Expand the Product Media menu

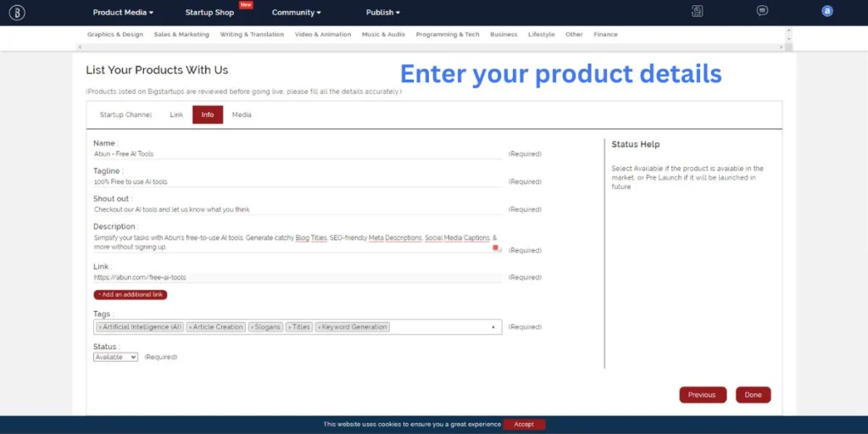[x=123, y=12]
